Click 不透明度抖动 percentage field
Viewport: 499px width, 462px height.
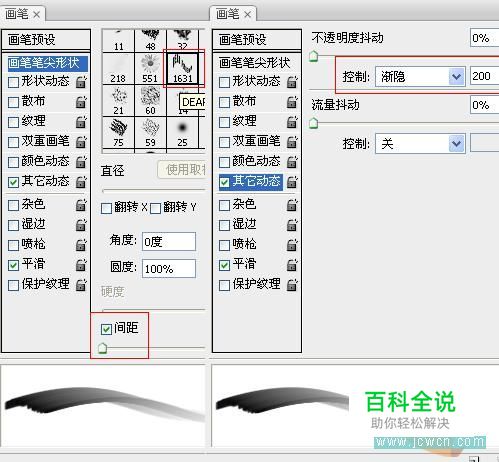(x=484, y=38)
